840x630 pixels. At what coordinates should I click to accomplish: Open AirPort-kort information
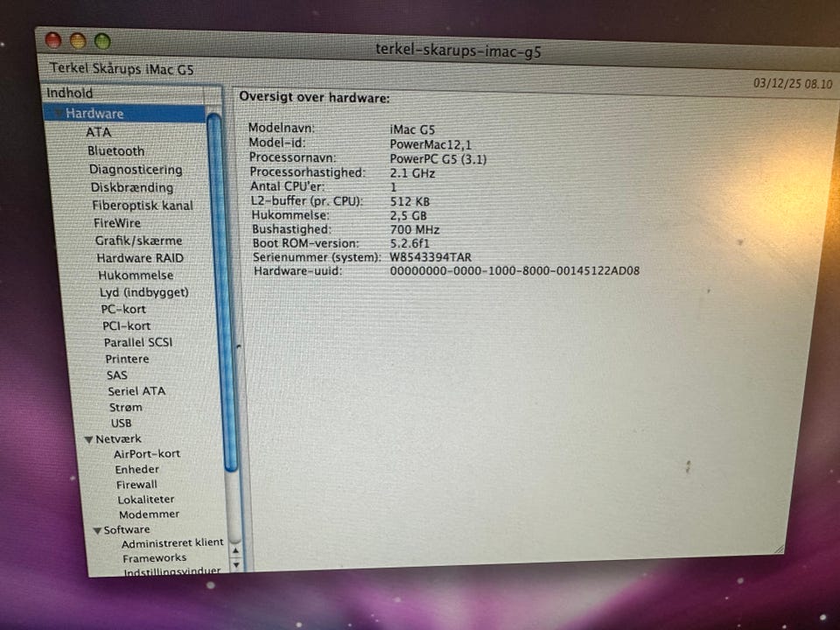pos(147,454)
